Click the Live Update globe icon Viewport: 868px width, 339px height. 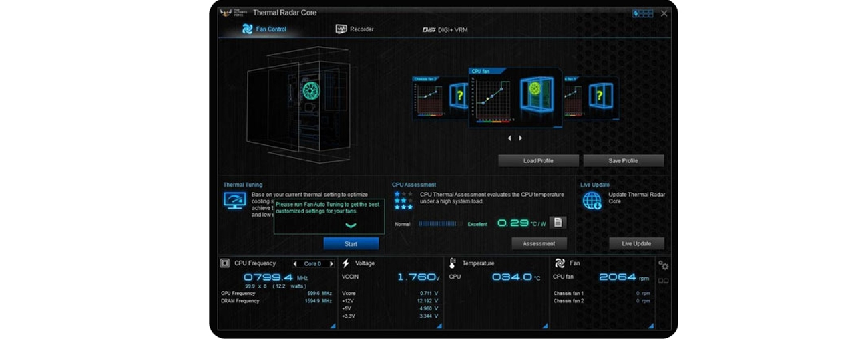[x=592, y=201]
